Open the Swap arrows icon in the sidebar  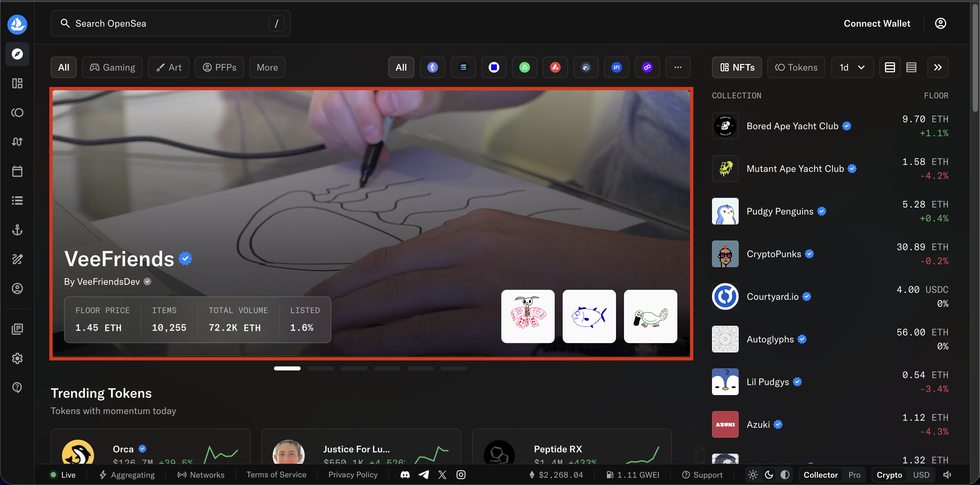tap(17, 142)
